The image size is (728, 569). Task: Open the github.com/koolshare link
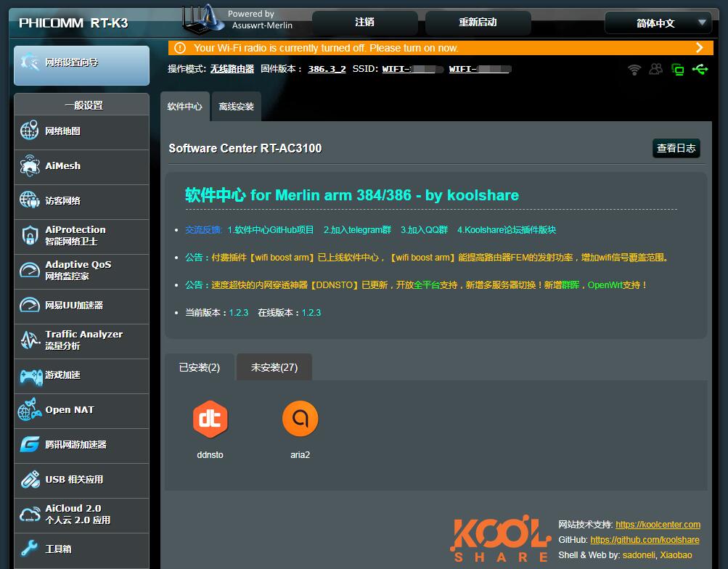click(x=645, y=540)
